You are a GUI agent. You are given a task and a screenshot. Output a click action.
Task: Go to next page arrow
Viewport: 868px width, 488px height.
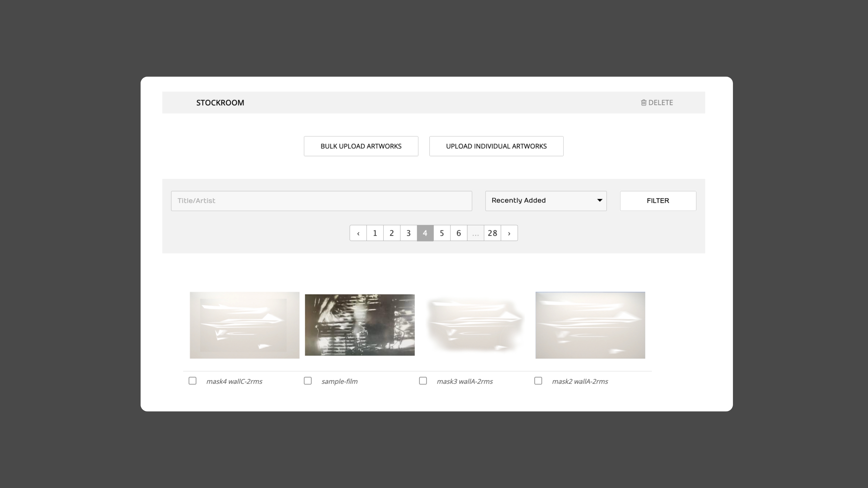click(509, 233)
